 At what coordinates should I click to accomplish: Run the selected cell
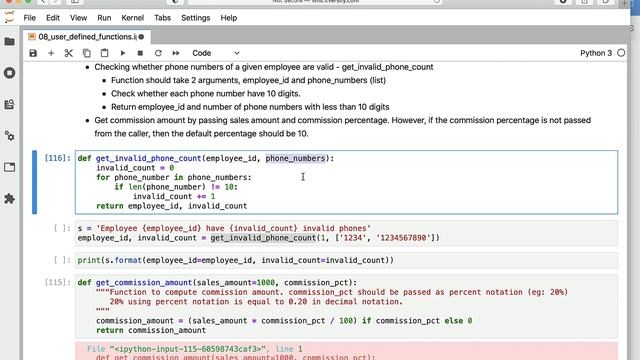coord(122,53)
